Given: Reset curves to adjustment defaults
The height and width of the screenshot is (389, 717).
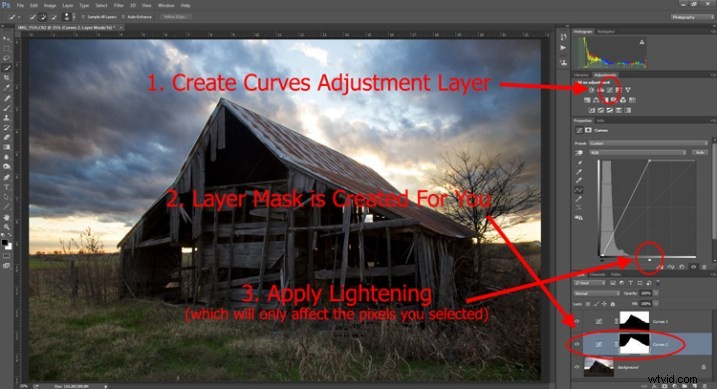Looking at the screenshot, I should (682, 267).
